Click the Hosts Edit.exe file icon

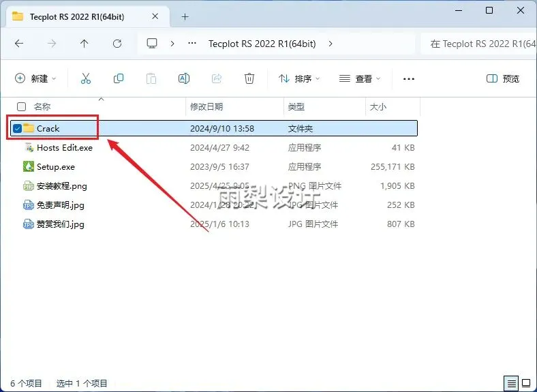coord(30,147)
